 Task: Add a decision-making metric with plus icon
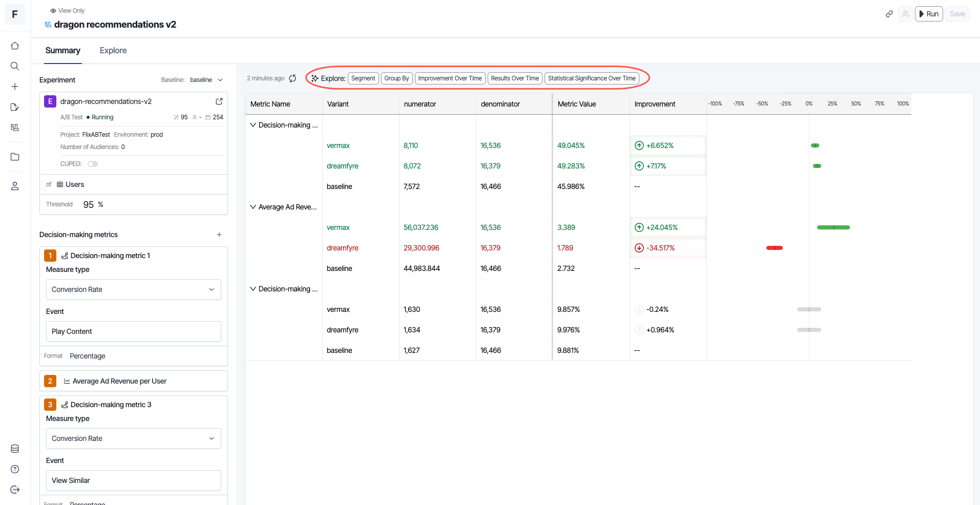[219, 235]
